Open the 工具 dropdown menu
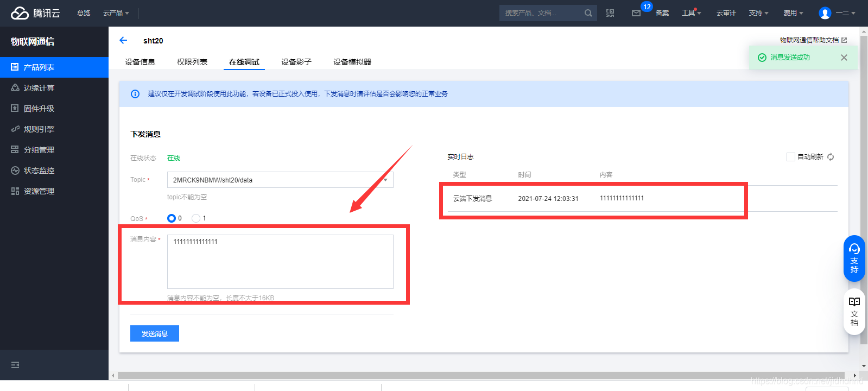This screenshot has width=868, height=391. tap(691, 13)
